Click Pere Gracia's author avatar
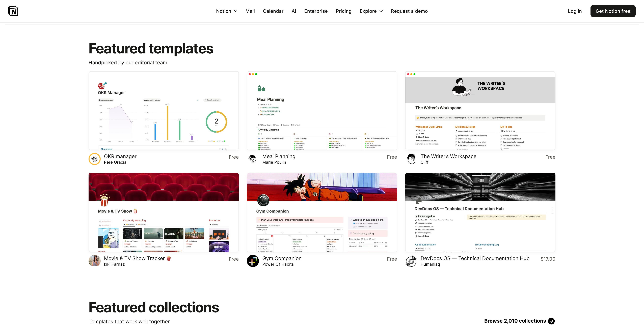The width and height of the screenshot is (644, 330). click(94, 159)
